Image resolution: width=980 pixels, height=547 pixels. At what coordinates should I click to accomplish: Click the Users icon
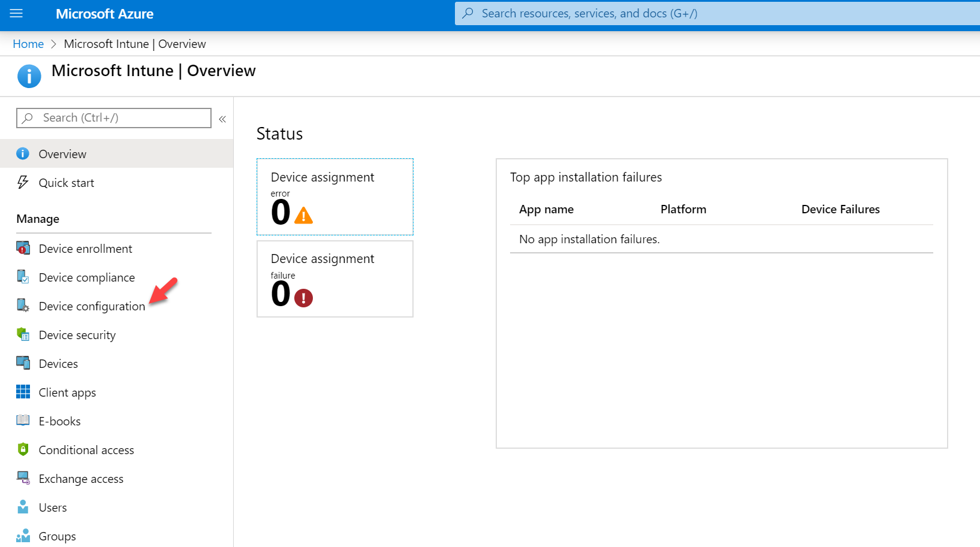23,507
